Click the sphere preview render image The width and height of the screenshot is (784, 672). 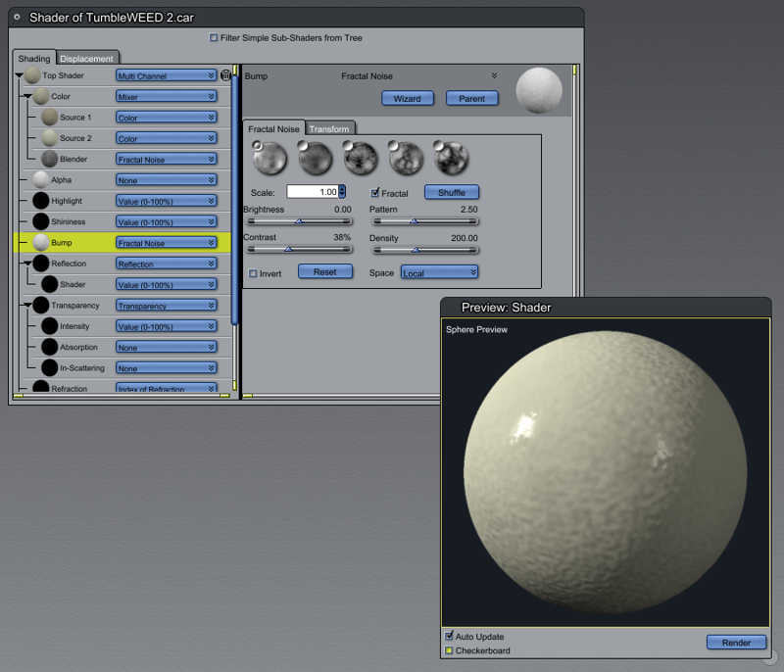pyautogui.click(x=606, y=472)
